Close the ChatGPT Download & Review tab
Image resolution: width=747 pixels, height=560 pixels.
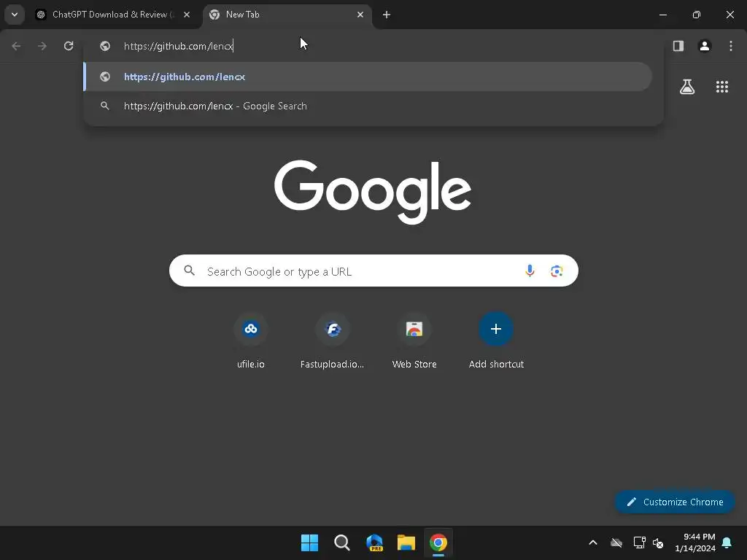(x=187, y=15)
